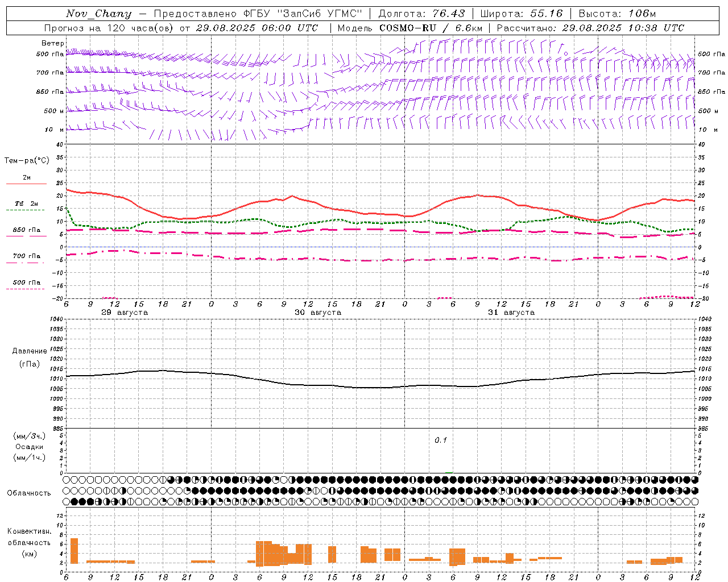Click the forecast start time 29.08.2025 06:00 UTC
Screen dimensions: 728x582
(x=257, y=28)
